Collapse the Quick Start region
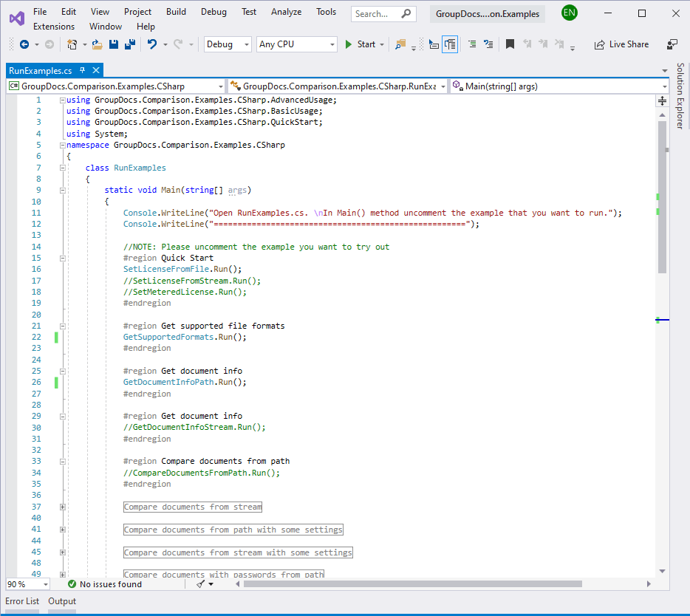 click(x=63, y=259)
